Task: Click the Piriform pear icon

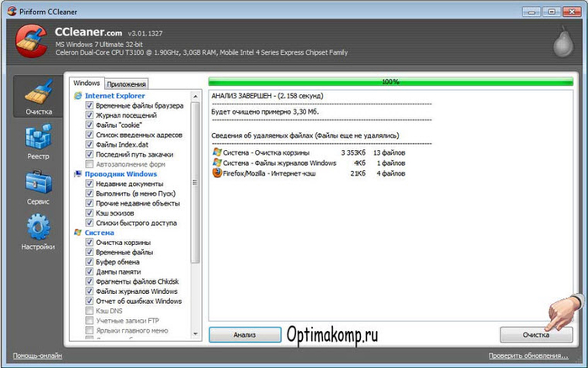Action: click(x=564, y=41)
